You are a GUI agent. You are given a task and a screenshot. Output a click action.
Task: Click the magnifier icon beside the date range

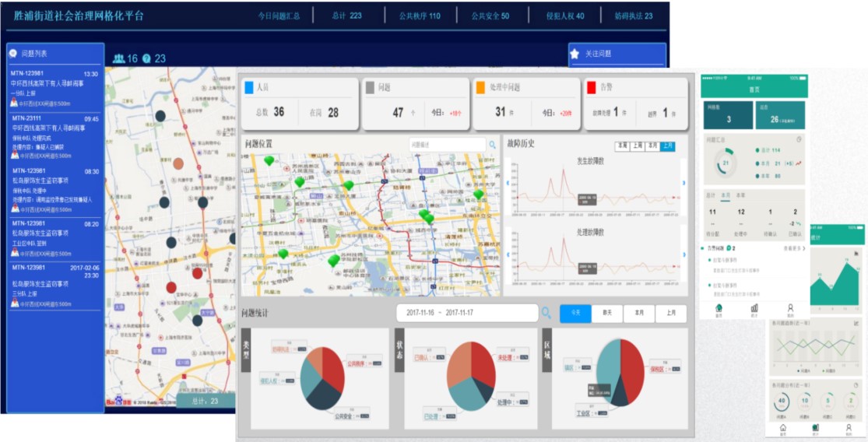click(546, 313)
